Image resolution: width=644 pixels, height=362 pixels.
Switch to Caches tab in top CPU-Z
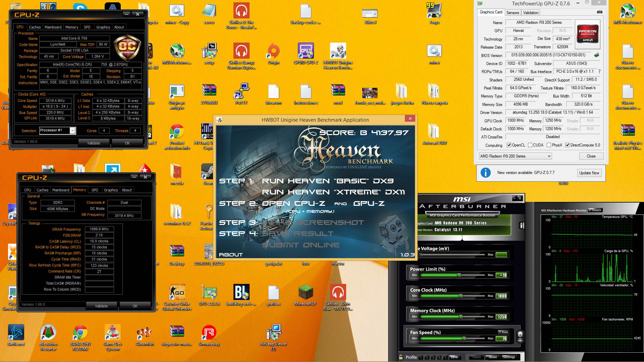35,27
